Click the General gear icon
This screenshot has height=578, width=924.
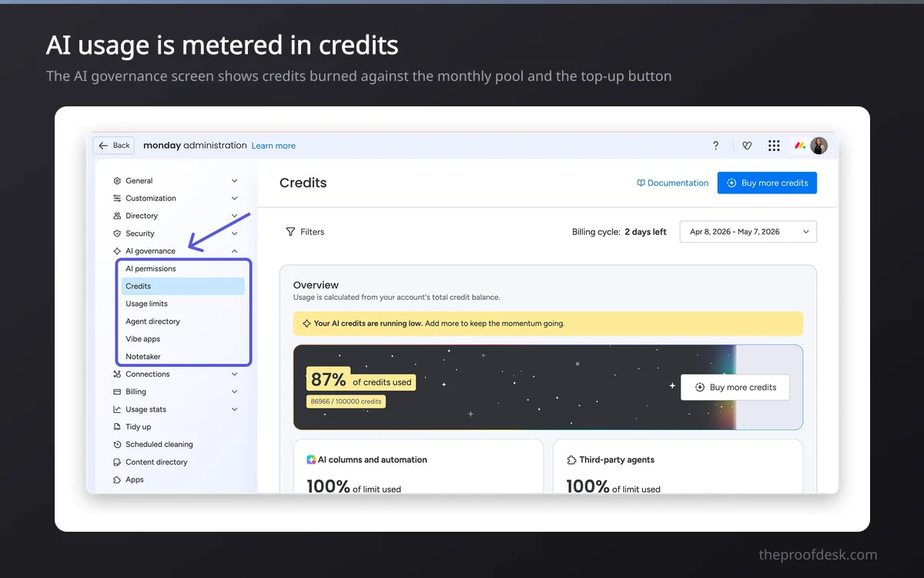(x=117, y=181)
